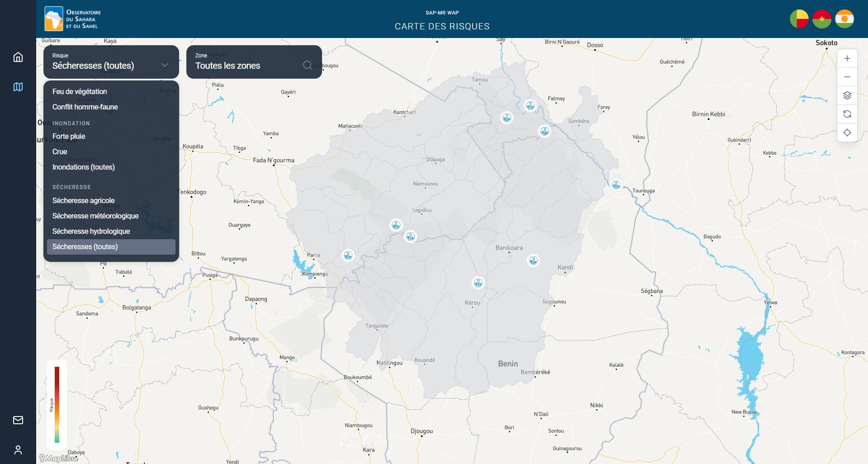The width and height of the screenshot is (868, 464).
Task: Click the Sokoto city label
Action: (x=826, y=43)
